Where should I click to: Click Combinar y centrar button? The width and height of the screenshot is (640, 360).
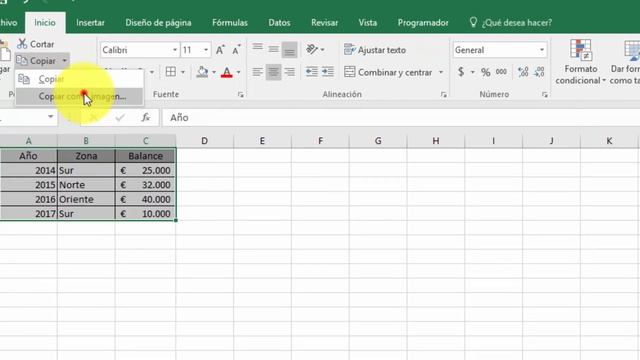[388, 72]
